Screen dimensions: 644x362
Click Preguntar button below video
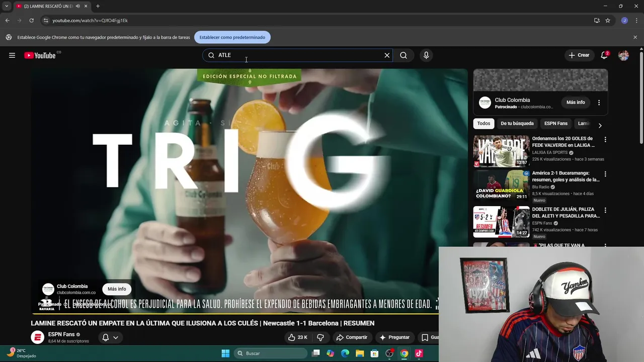pos(394,337)
